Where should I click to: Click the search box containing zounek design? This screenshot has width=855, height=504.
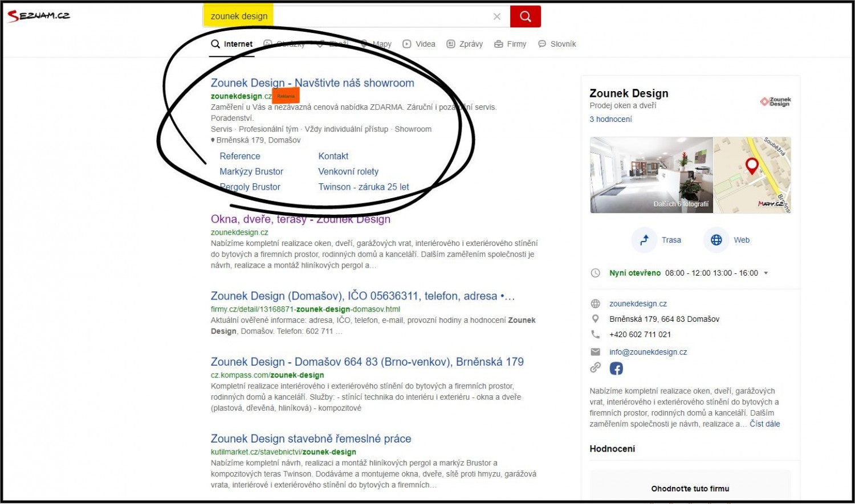(x=356, y=17)
